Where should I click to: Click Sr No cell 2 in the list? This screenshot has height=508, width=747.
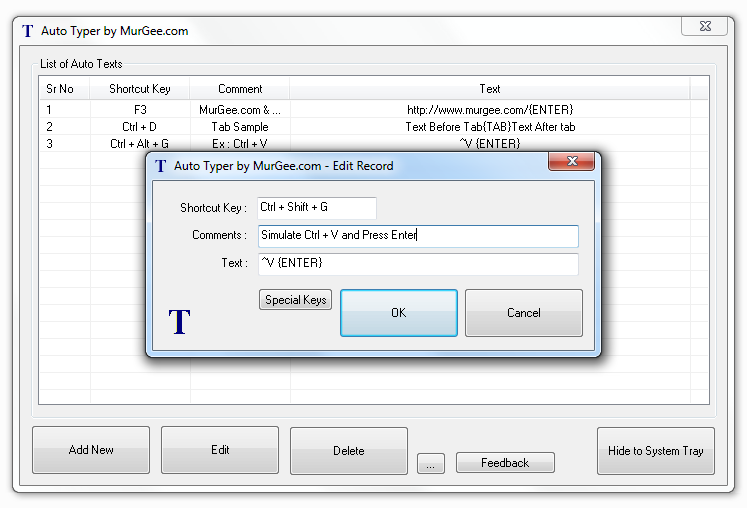pos(65,127)
